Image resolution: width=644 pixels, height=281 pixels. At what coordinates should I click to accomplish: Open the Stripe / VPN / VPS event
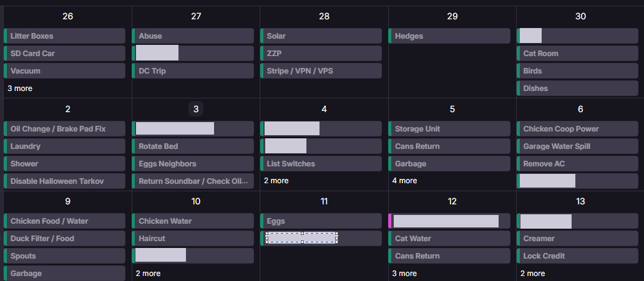tap(321, 71)
